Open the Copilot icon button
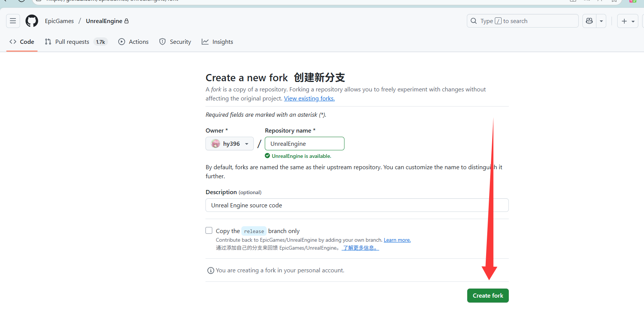644x332 pixels. click(x=589, y=21)
